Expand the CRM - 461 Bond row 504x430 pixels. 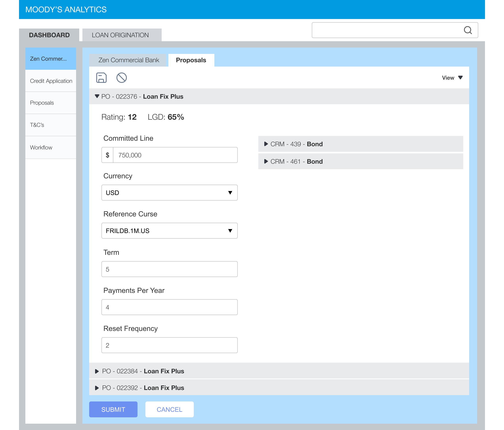pyautogui.click(x=266, y=161)
